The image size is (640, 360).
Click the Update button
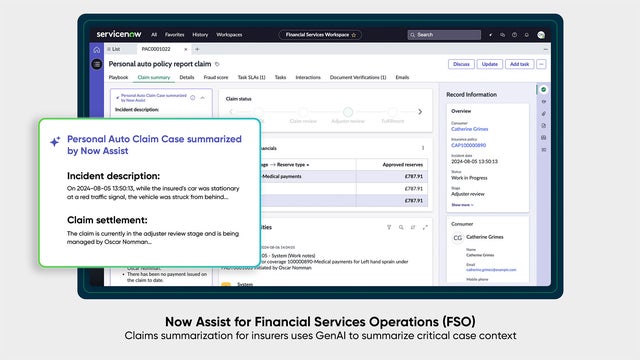[489, 64]
